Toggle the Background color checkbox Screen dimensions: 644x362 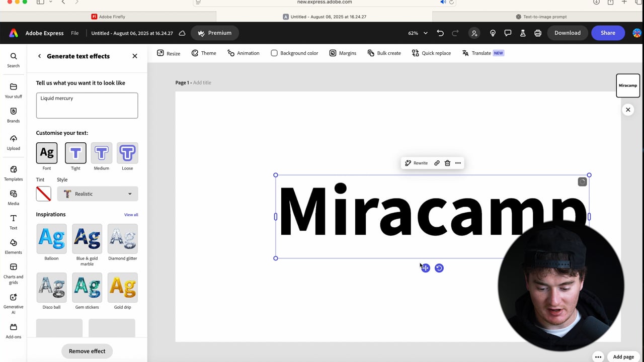(x=274, y=53)
